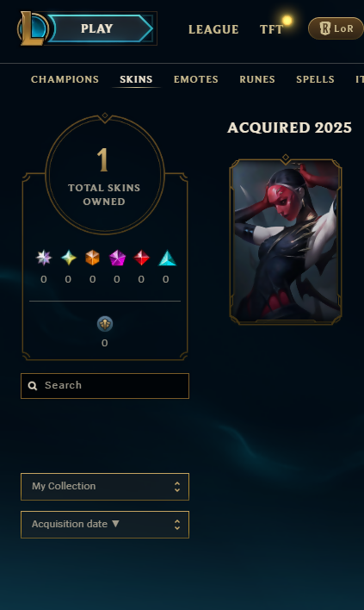Viewport: 364px width, 610px height.
Task: Switch to the LEAGUE tab
Action: tap(213, 29)
